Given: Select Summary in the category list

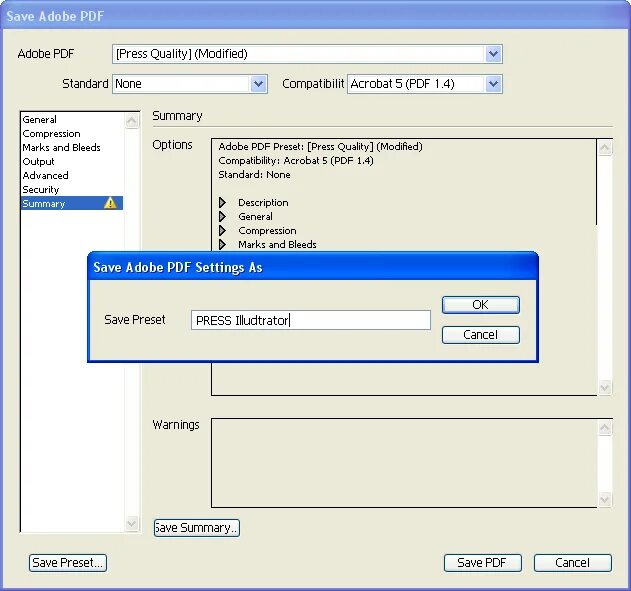Looking at the screenshot, I should [x=72, y=203].
